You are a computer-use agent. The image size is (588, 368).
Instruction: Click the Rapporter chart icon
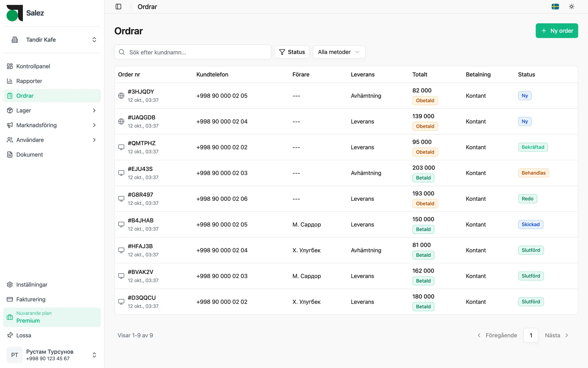point(10,81)
